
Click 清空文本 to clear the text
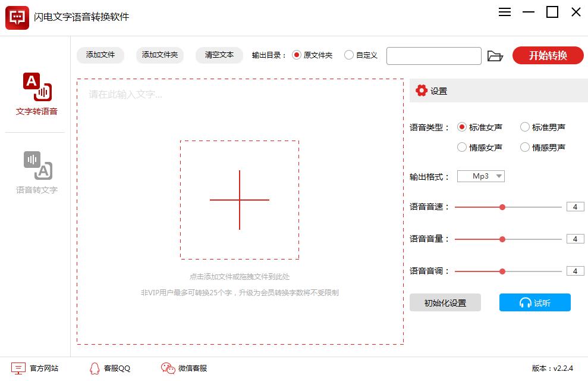221,55
